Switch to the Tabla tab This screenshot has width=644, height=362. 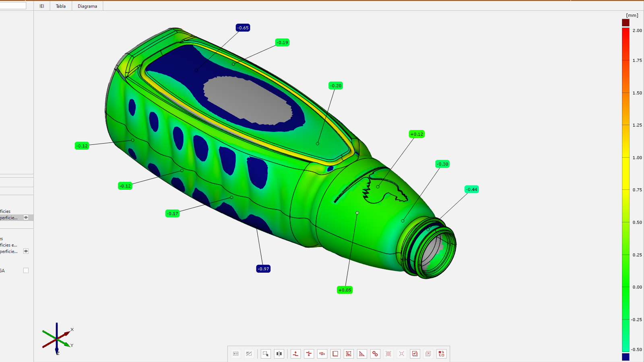(x=61, y=6)
